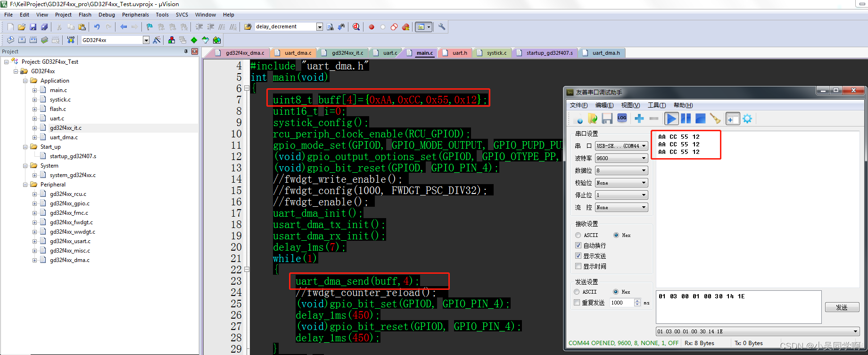The height and width of the screenshot is (355, 868).
Task: Select startup_gd32f407.s in project tree
Action: [73, 156]
